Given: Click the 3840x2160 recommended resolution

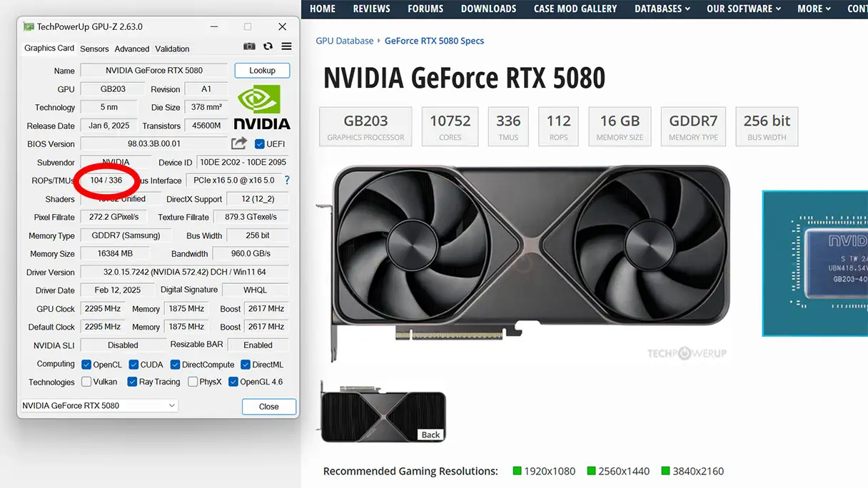Looking at the screenshot, I should (692, 471).
